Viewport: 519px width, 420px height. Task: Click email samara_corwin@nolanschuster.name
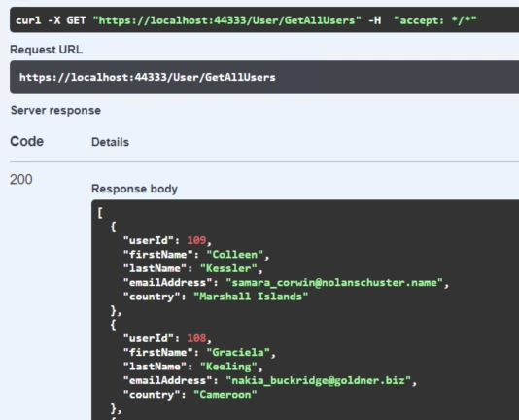click(x=334, y=283)
